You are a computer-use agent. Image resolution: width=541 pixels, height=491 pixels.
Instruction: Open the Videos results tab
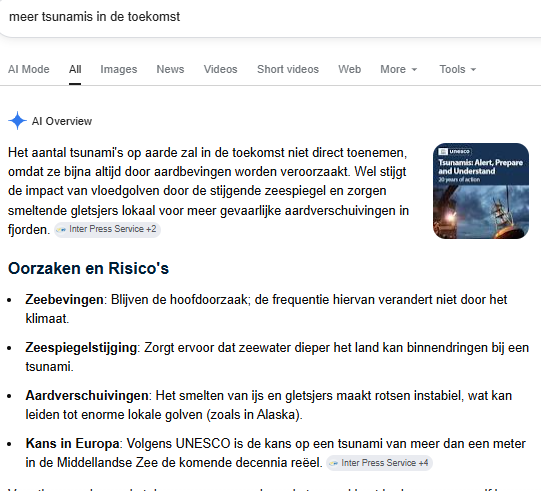220,69
